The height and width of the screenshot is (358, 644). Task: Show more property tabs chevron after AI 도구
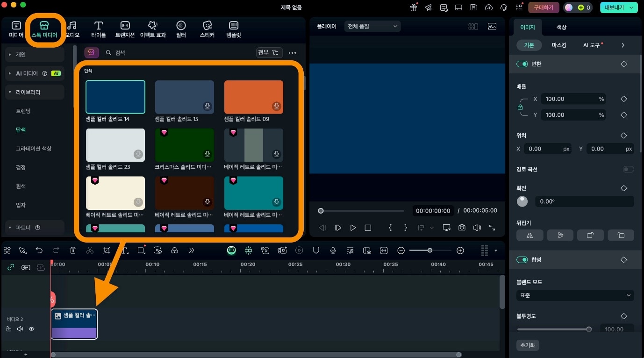click(x=623, y=45)
